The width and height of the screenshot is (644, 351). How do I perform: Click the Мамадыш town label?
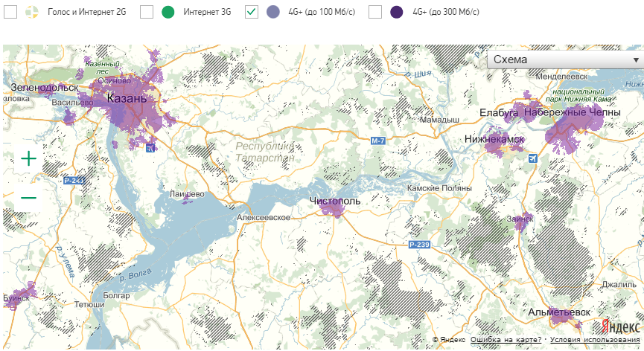(x=439, y=120)
